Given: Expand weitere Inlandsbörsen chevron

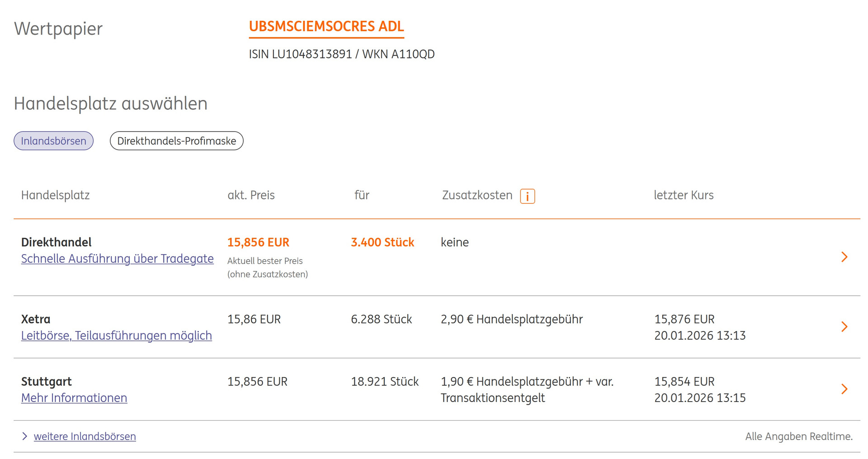Looking at the screenshot, I should click(x=25, y=436).
